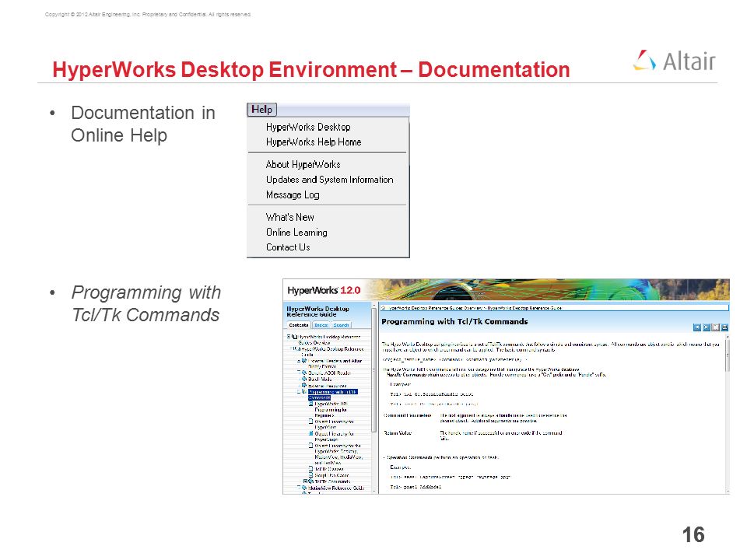Viewport: 747px width, 560px height.
Task: Switch to the Contents tab
Action: [x=299, y=325]
